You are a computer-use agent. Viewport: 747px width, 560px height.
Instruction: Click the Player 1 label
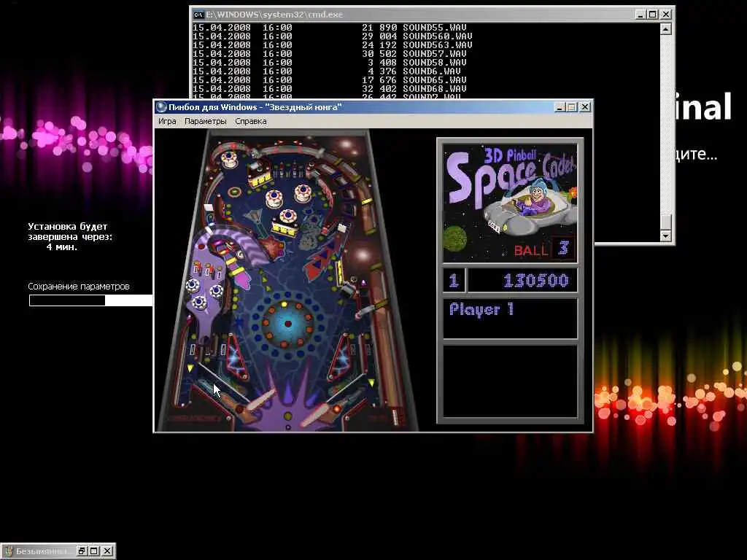(x=481, y=309)
